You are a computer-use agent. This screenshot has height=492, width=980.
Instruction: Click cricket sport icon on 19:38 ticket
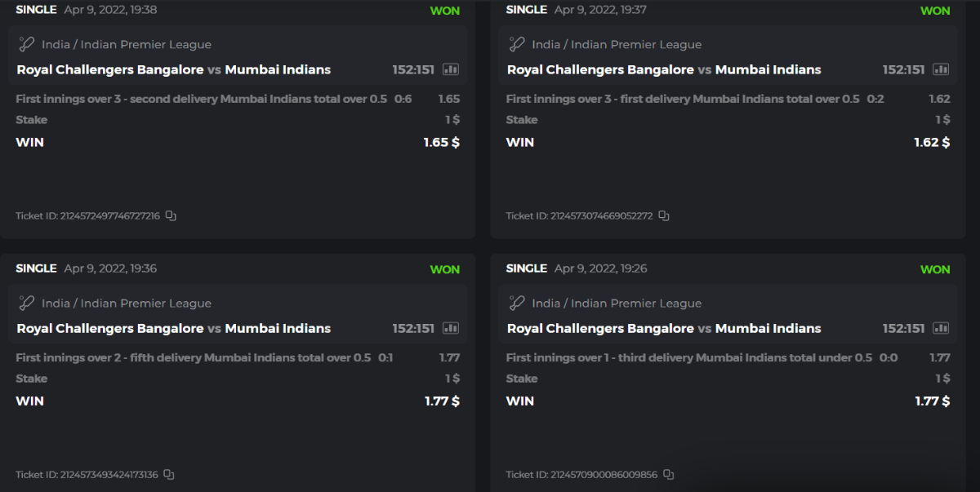coord(27,44)
